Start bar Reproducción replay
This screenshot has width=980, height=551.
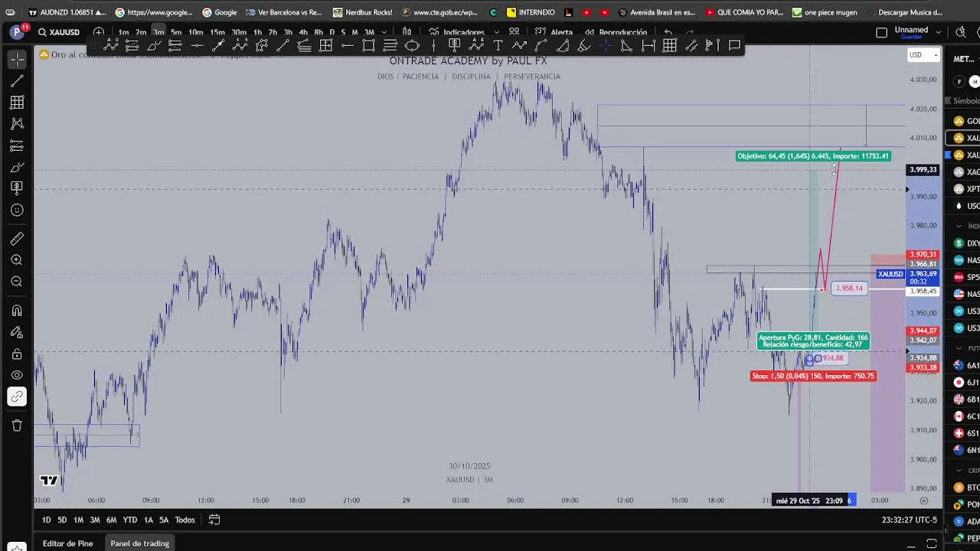pos(616,32)
